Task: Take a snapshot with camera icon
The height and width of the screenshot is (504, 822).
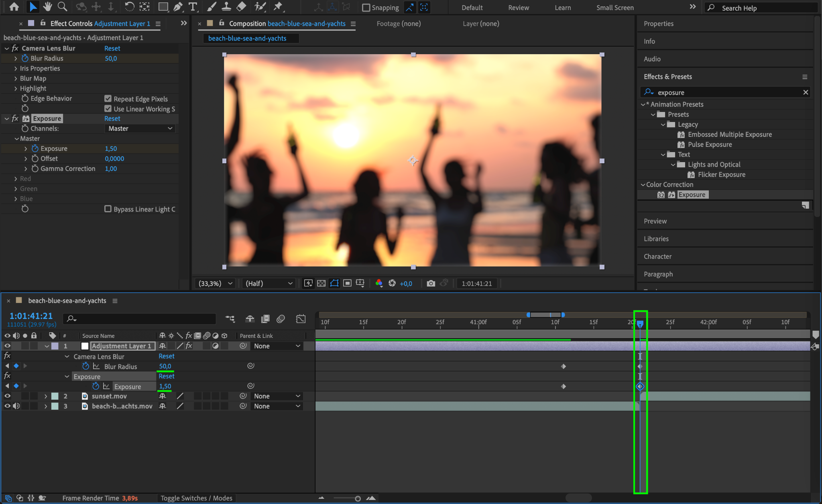Action: coord(431,283)
